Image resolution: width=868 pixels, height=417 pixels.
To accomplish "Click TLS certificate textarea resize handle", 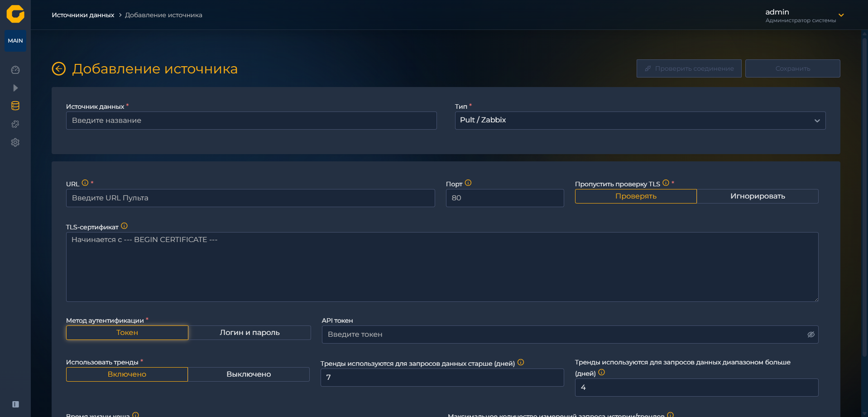I will pyautogui.click(x=816, y=299).
